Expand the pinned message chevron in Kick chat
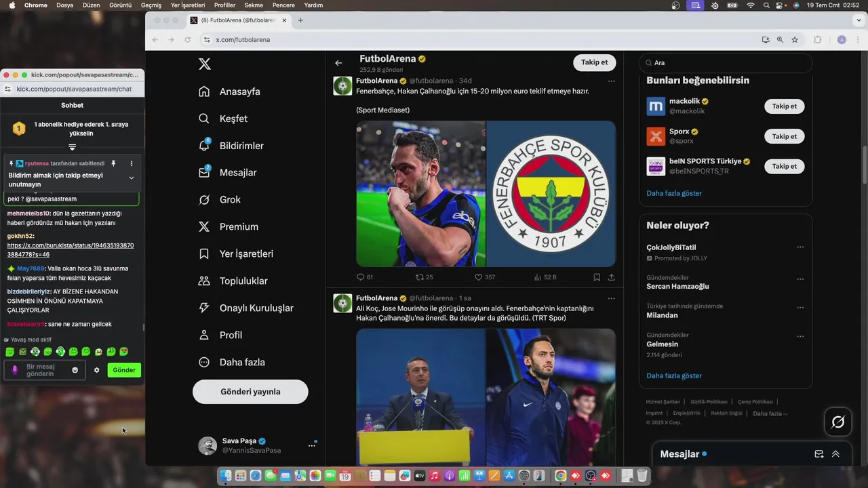This screenshot has height=488, width=868. [x=132, y=178]
